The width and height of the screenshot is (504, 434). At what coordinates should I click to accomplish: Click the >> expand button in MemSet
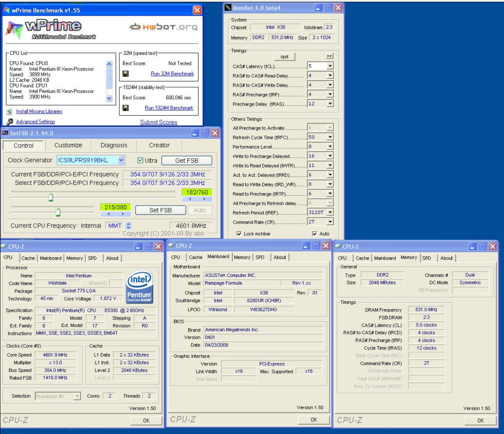tap(329, 56)
